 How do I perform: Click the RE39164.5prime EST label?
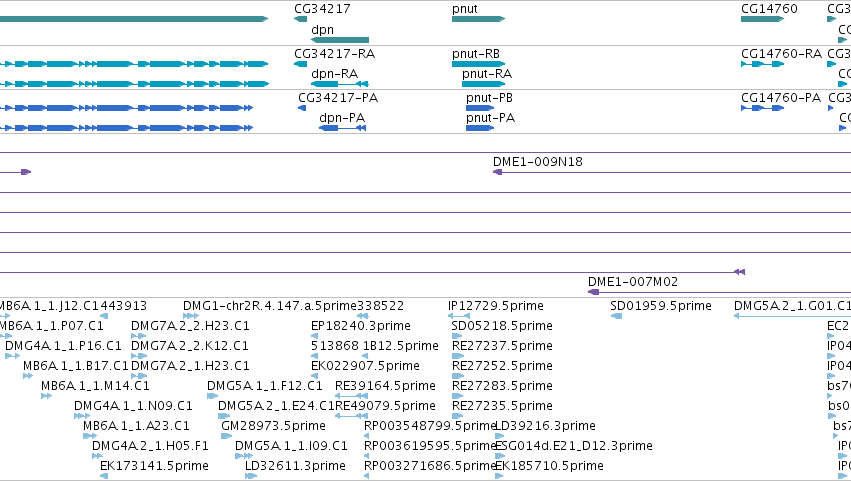pos(385,386)
